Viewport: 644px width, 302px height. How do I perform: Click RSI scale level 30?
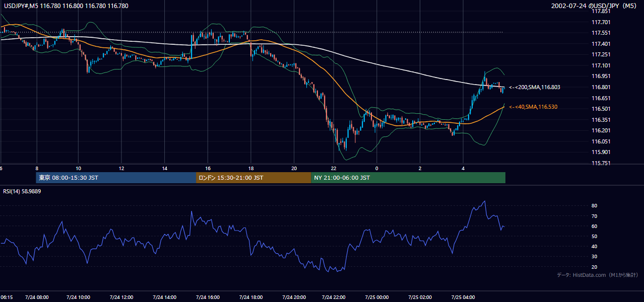click(595, 256)
